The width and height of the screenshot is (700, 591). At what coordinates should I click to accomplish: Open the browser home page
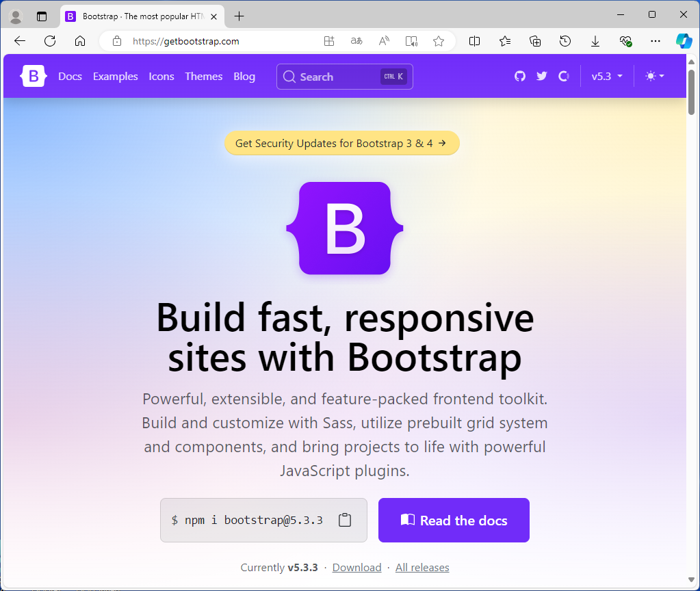coord(80,41)
